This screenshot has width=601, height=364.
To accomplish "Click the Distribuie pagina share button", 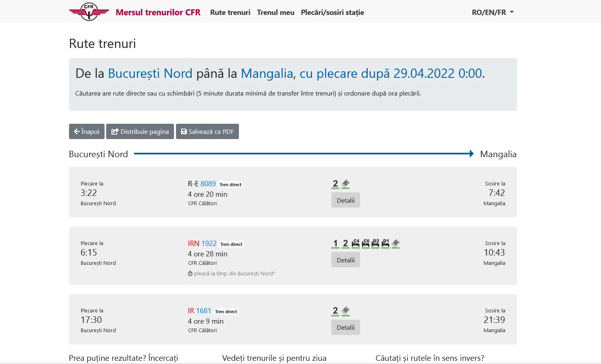I will tap(140, 131).
